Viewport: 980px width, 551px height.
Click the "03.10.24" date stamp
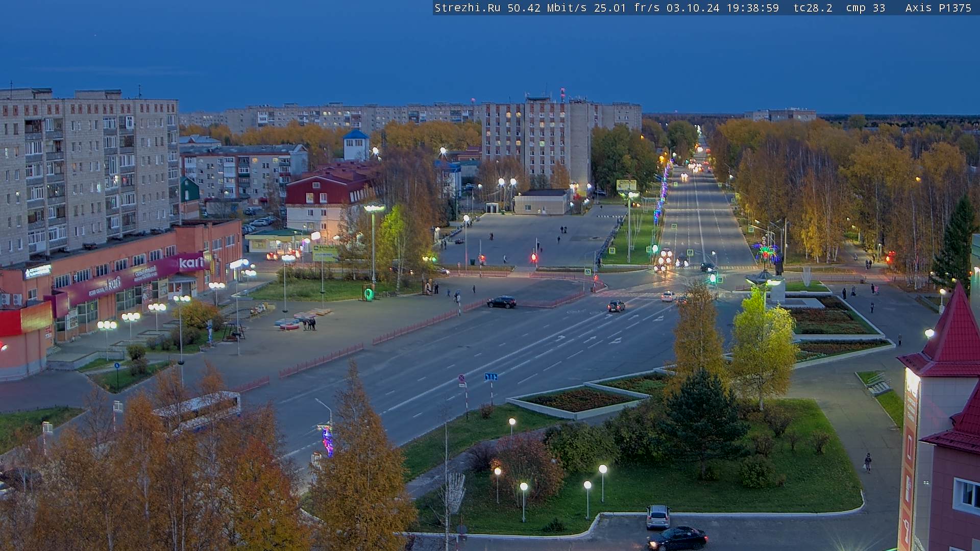point(693,8)
